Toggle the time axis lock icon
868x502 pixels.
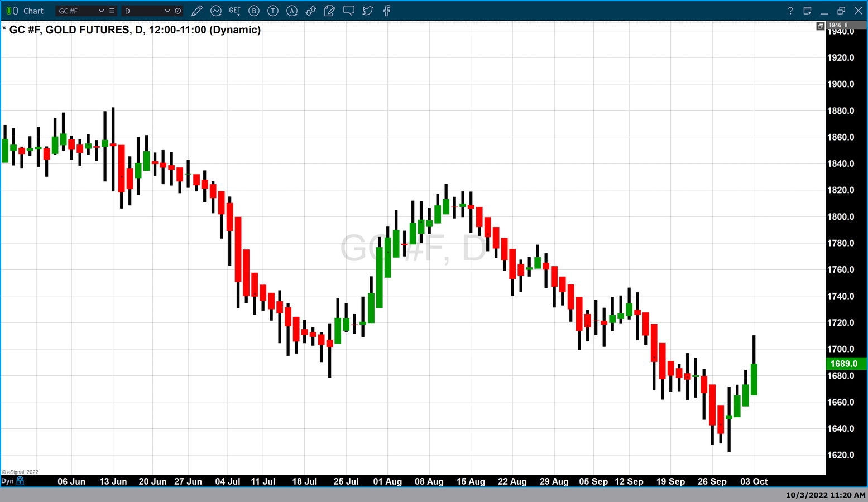pyautogui.click(x=21, y=481)
